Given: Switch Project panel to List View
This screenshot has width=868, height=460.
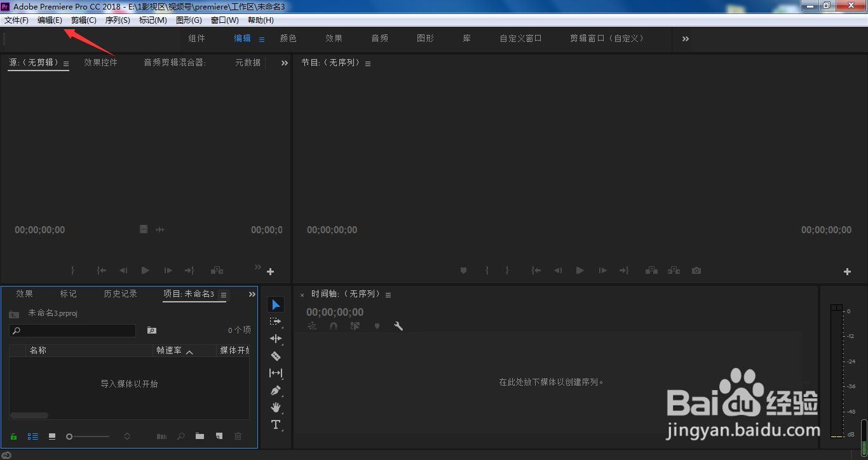Looking at the screenshot, I should coord(33,436).
